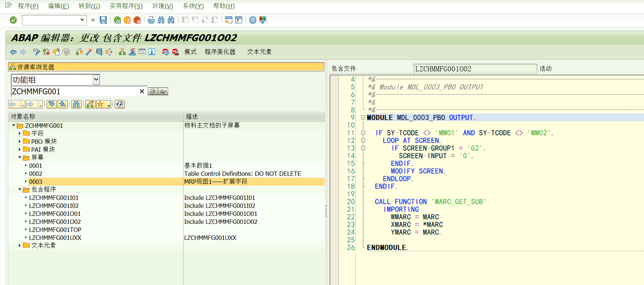
Task: Select include LZCHMMFG001I01 in the tree
Action: click(54, 198)
